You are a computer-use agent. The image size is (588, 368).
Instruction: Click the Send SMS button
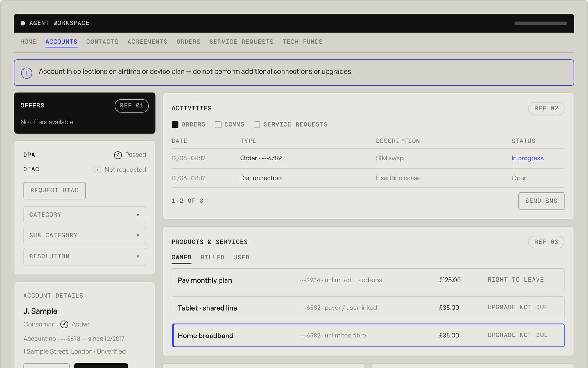pos(541,201)
